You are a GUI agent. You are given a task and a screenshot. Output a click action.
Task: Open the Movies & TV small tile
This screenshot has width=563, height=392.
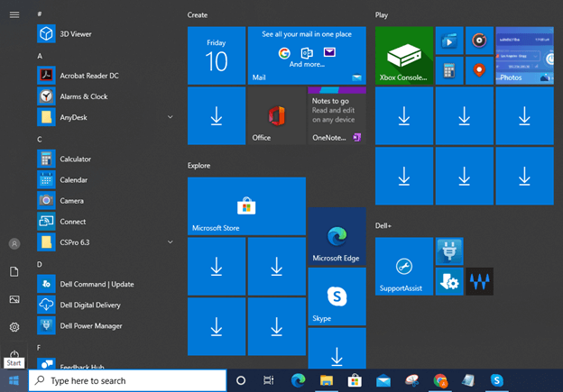pyautogui.click(x=449, y=41)
